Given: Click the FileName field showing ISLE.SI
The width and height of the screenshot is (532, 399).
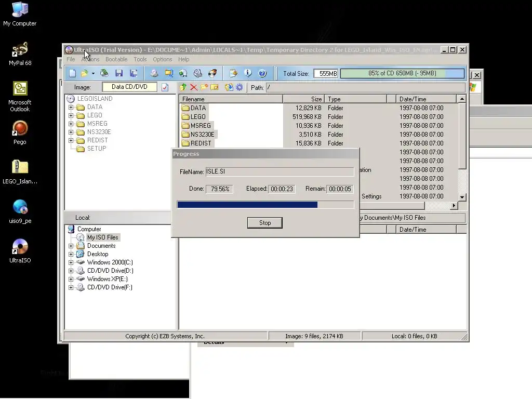Looking at the screenshot, I should click(280, 171).
